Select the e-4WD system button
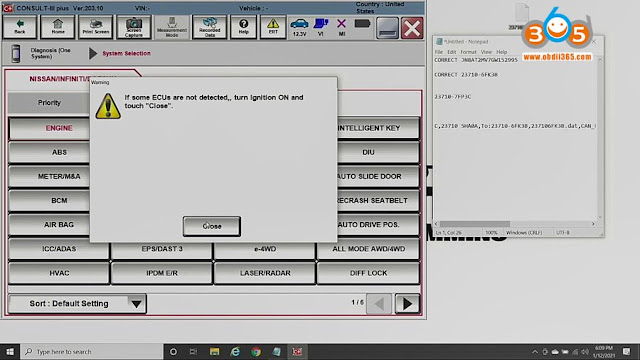 [x=264, y=249]
